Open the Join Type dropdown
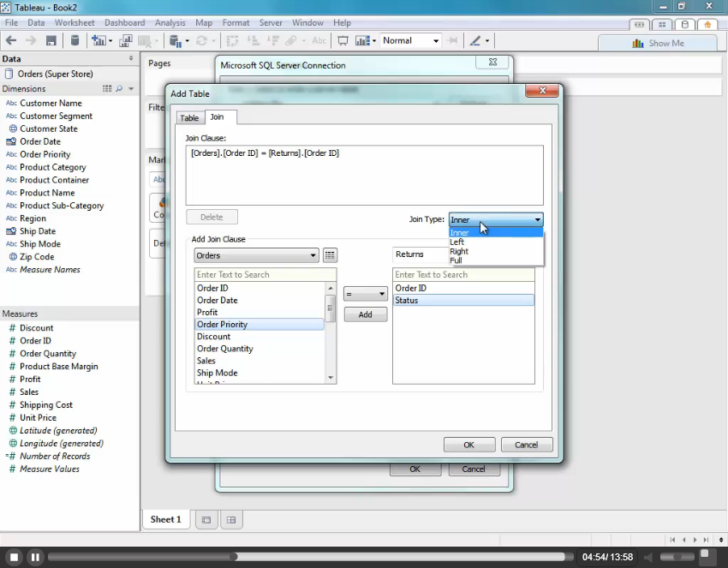The height and width of the screenshot is (568, 728). [495, 219]
